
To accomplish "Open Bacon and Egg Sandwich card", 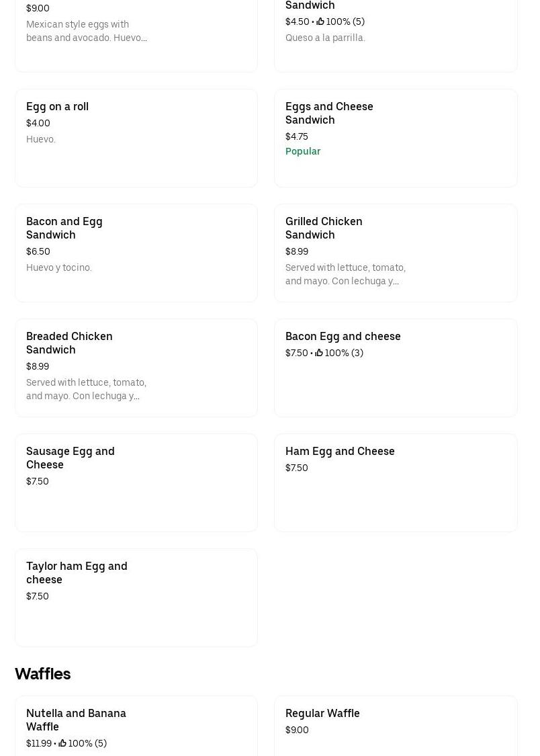I will click(x=136, y=253).
